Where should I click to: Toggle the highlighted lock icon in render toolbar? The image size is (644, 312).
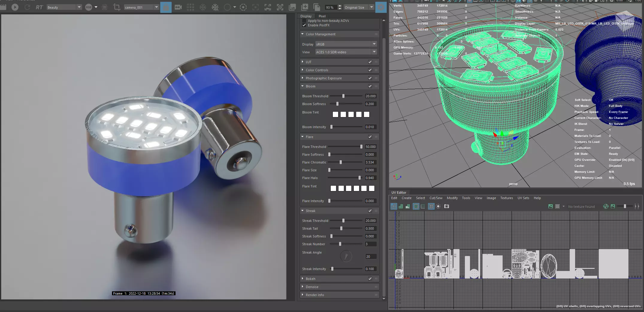click(x=166, y=7)
